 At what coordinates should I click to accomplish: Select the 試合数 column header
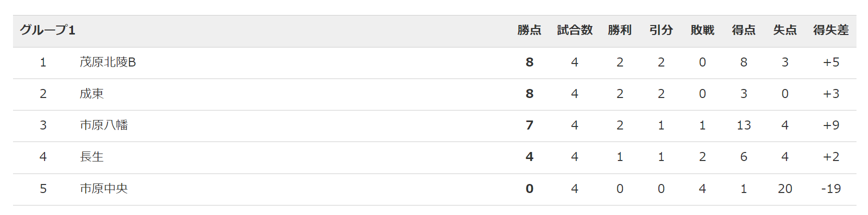click(575, 30)
